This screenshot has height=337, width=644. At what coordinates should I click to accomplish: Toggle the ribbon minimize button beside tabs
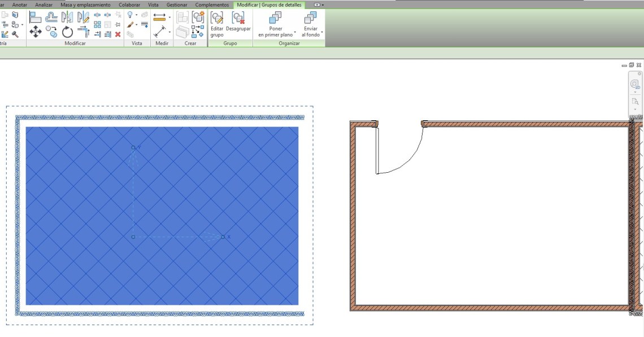(317, 5)
